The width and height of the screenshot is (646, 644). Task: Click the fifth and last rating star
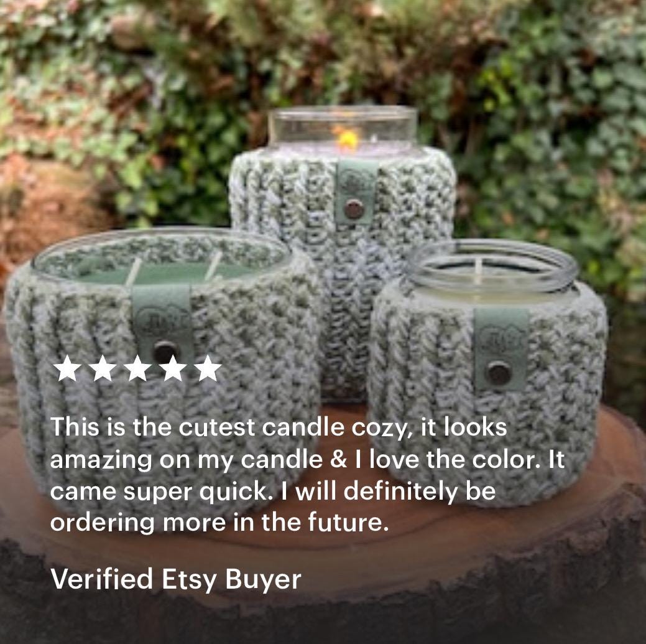click(x=208, y=368)
